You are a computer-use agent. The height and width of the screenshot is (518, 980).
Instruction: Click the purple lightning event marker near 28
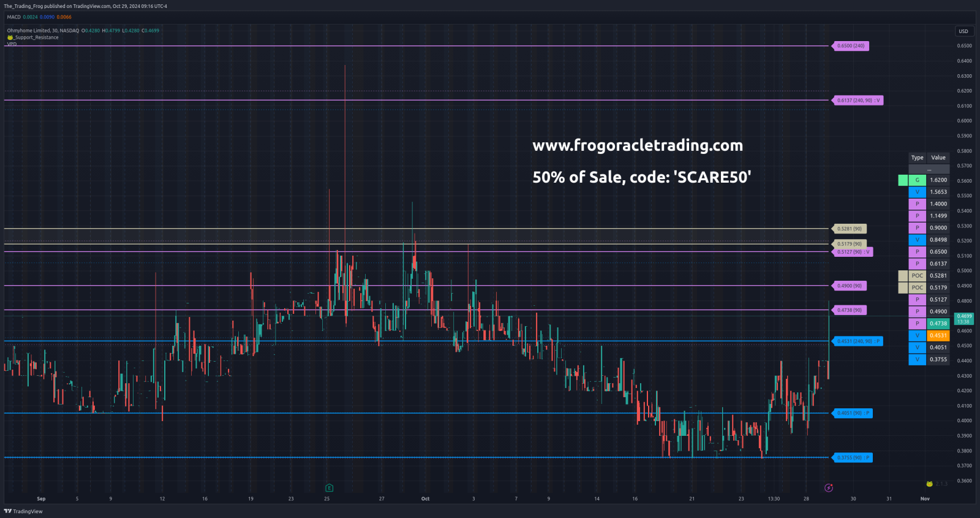829,488
